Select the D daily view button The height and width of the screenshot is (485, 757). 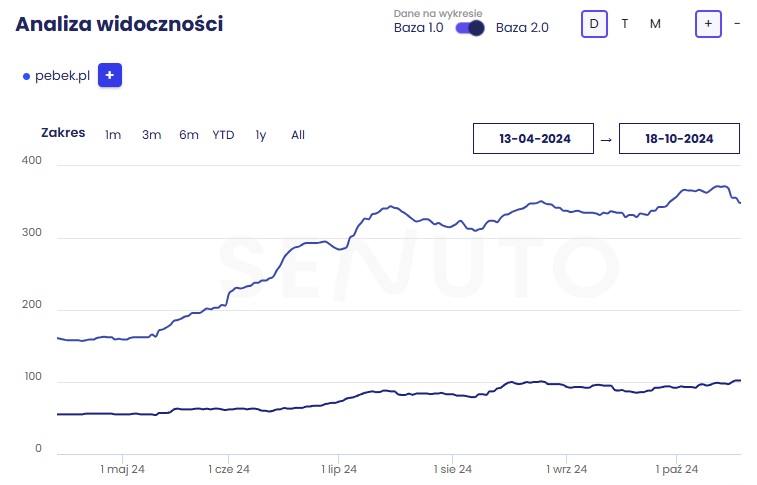[594, 24]
